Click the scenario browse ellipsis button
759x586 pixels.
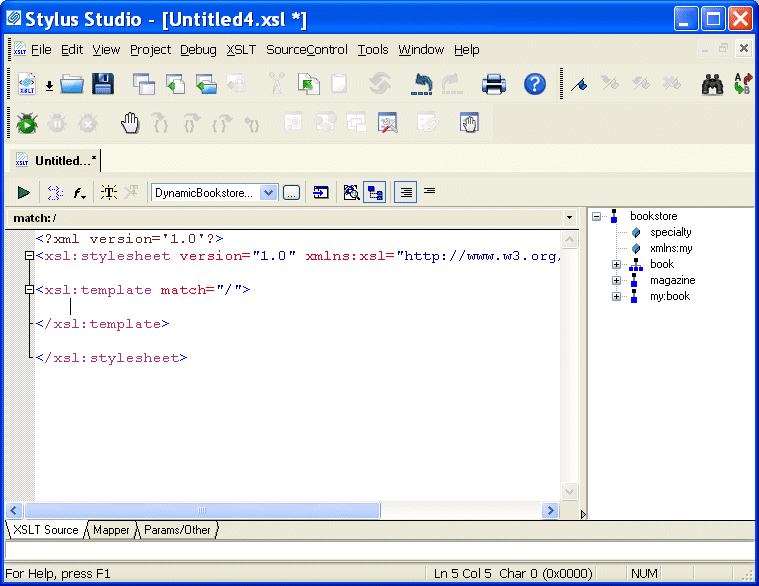[x=291, y=192]
